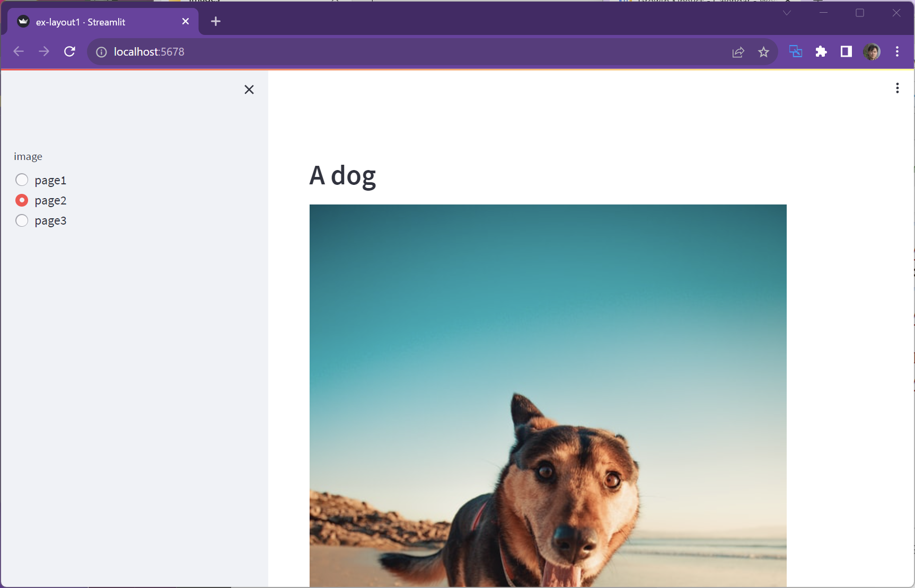Open the share page icon
Screen dimensions: 915x588
[x=738, y=52]
